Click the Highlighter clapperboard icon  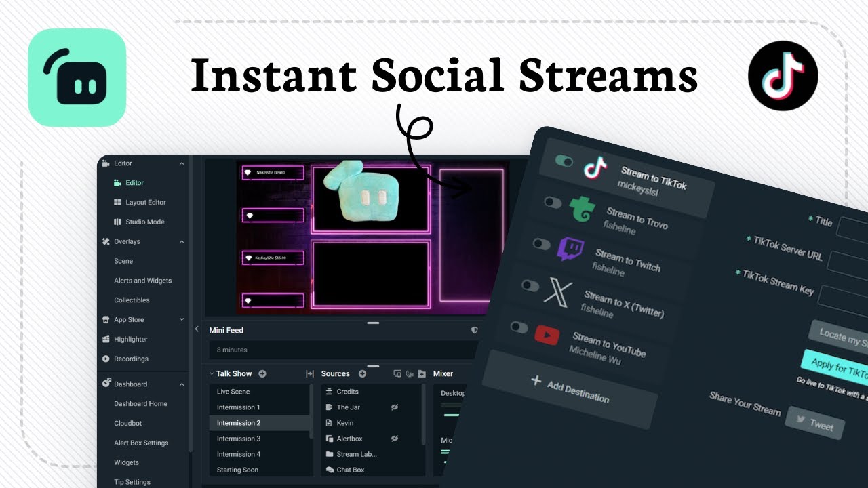106,339
